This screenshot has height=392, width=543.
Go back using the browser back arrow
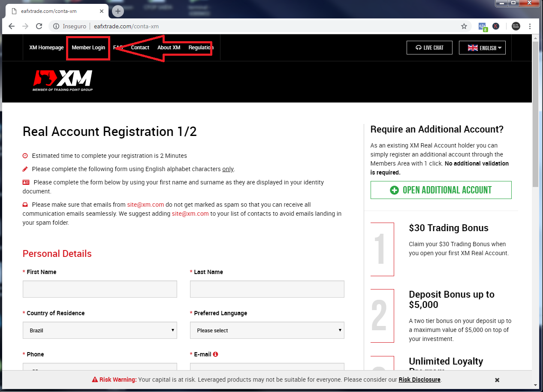point(12,26)
